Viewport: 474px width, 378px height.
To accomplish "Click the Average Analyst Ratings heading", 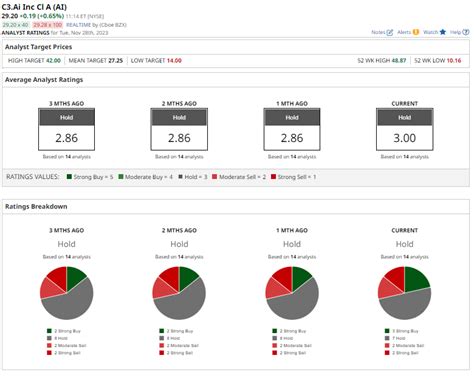I will point(44,80).
